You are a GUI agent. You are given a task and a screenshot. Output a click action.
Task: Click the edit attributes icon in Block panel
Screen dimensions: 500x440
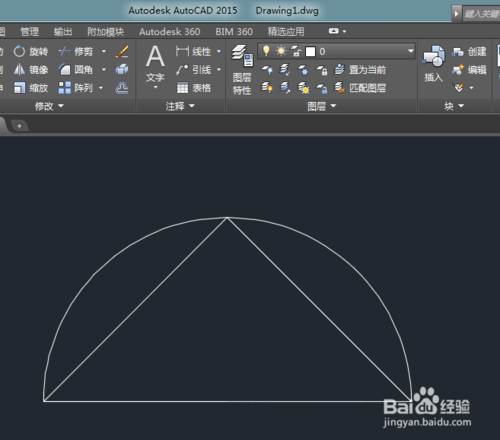459,88
